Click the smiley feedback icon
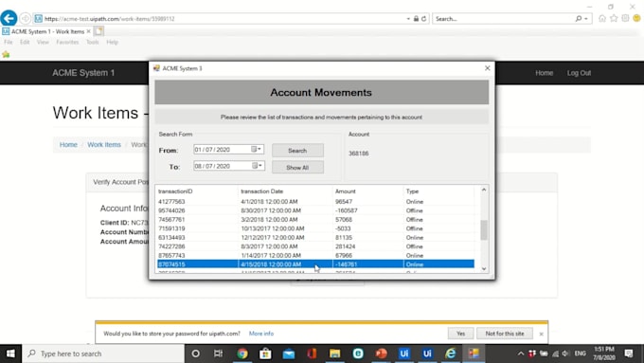This screenshot has width=644, height=363. pyautogui.click(x=636, y=19)
